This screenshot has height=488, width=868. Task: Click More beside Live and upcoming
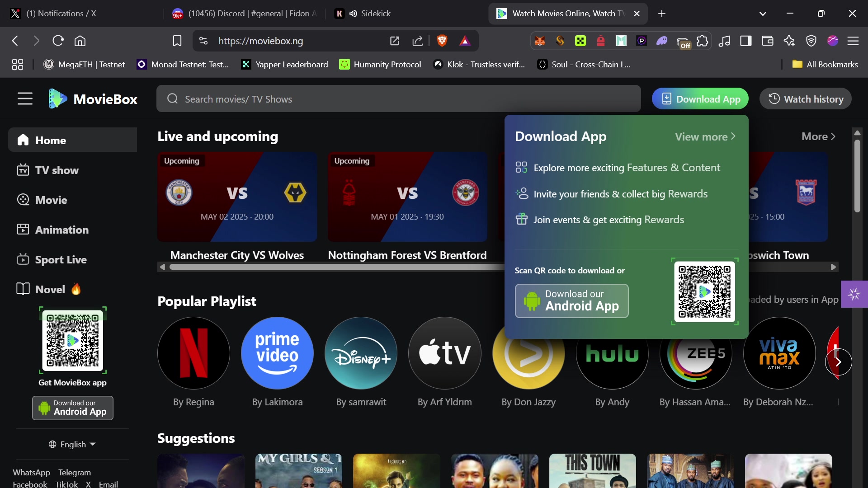pyautogui.click(x=818, y=136)
